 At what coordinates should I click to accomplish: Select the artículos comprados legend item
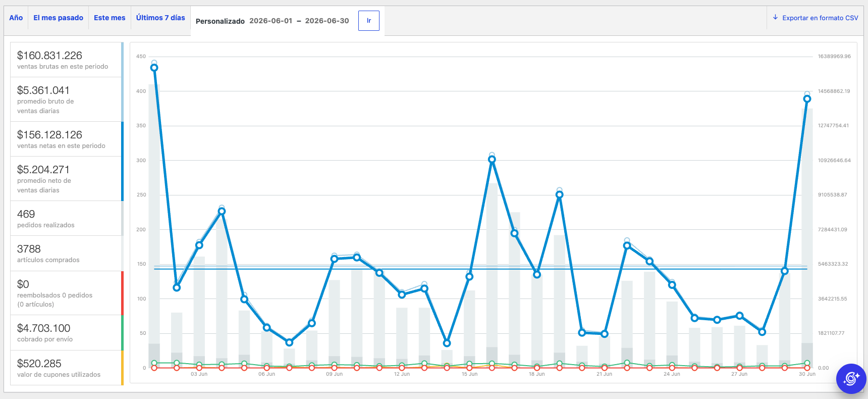point(67,254)
